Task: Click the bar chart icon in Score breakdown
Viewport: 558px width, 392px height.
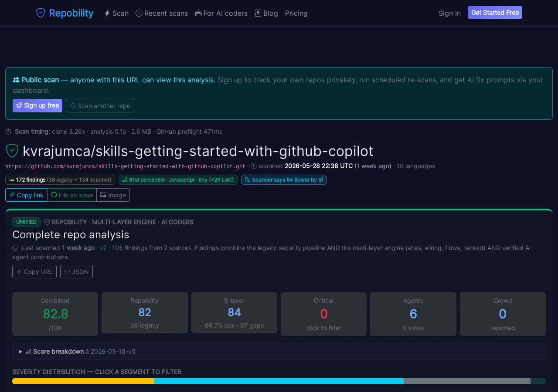Action: [28, 351]
